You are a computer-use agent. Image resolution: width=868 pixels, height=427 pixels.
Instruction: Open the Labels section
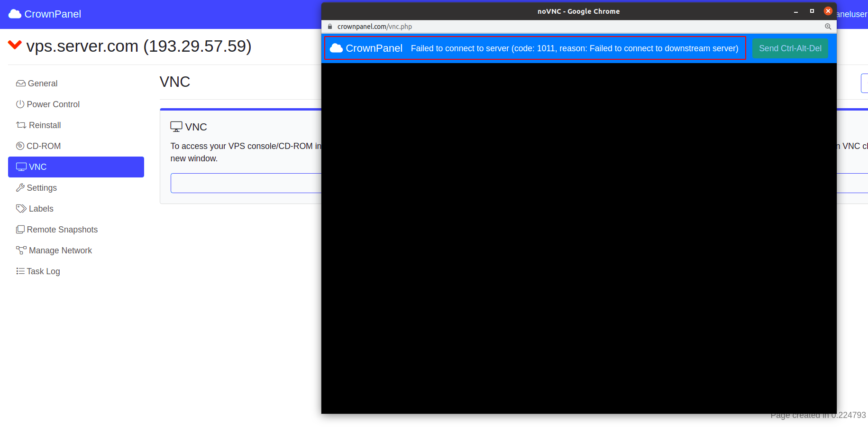(76, 209)
